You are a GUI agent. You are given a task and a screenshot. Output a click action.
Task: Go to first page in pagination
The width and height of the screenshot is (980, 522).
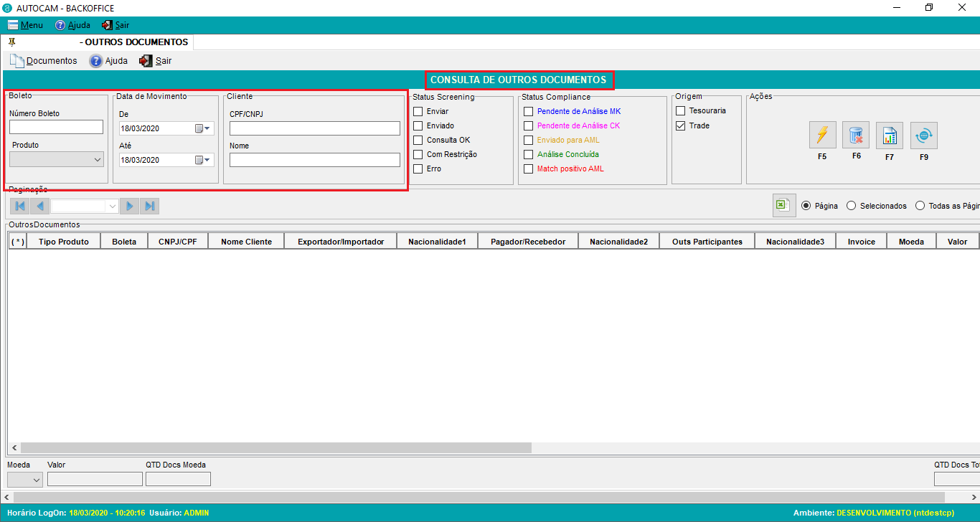click(x=20, y=207)
